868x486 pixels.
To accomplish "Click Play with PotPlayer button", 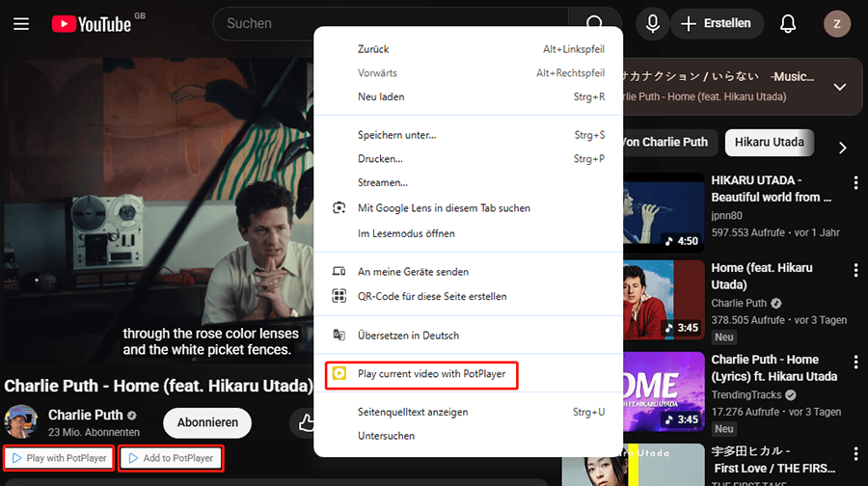I will [x=59, y=458].
